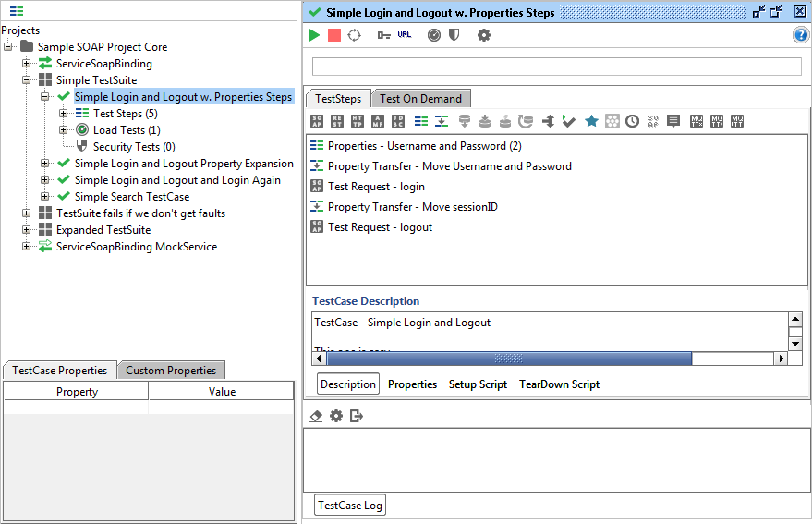Add a SOAP request test step
Screen dimensions: 812x524
[317, 121]
